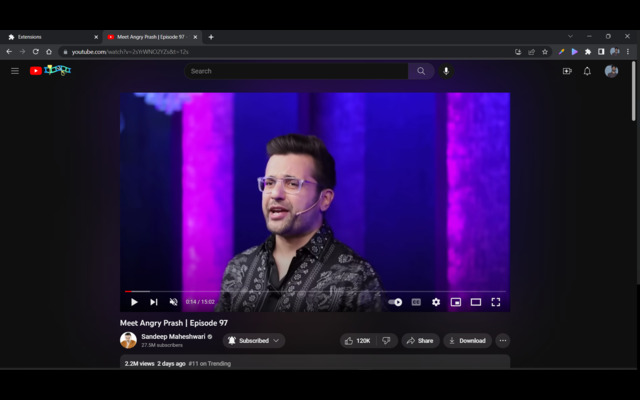The image size is (640, 400).
Task: Go back in the browser
Action: pos(9,52)
